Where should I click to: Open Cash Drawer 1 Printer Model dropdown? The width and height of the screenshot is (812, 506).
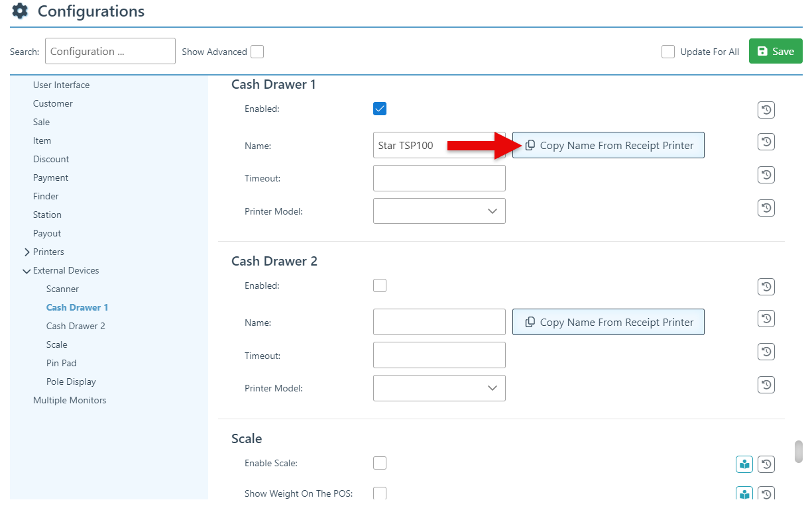pos(439,211)
